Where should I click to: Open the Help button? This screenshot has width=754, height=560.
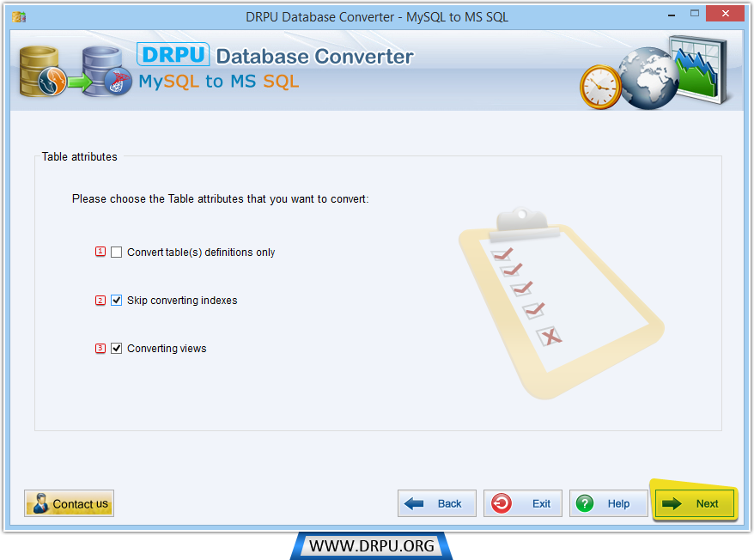pos(608,503)
